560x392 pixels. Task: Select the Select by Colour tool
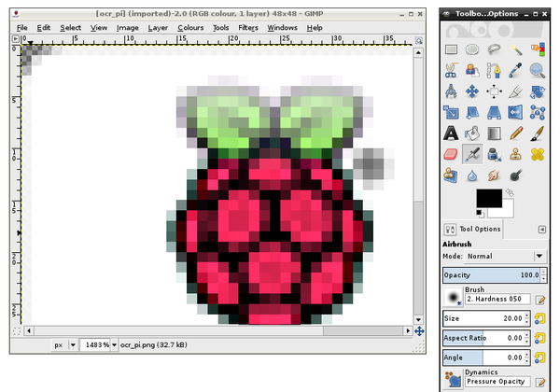pyautogui.click(x=538, y=49)
